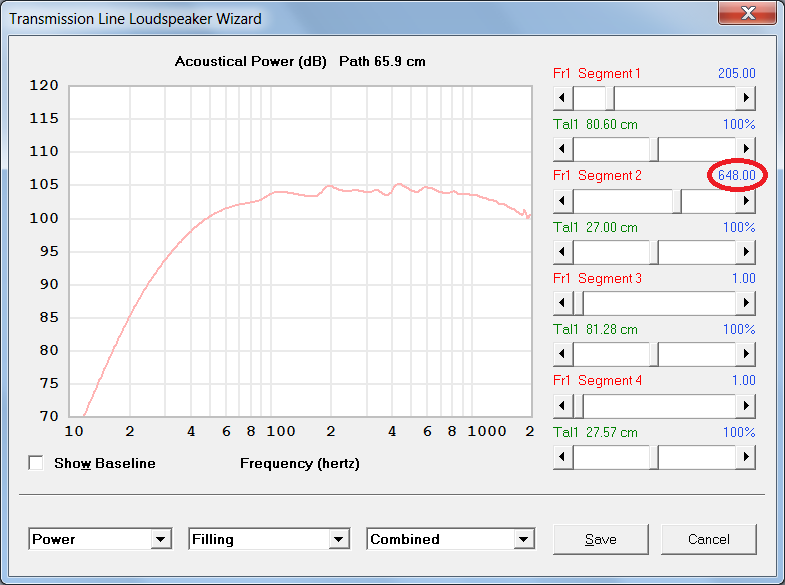
Task: Click left arrow of Tal1 27.00 cm slider
Action: click(563, 252)
